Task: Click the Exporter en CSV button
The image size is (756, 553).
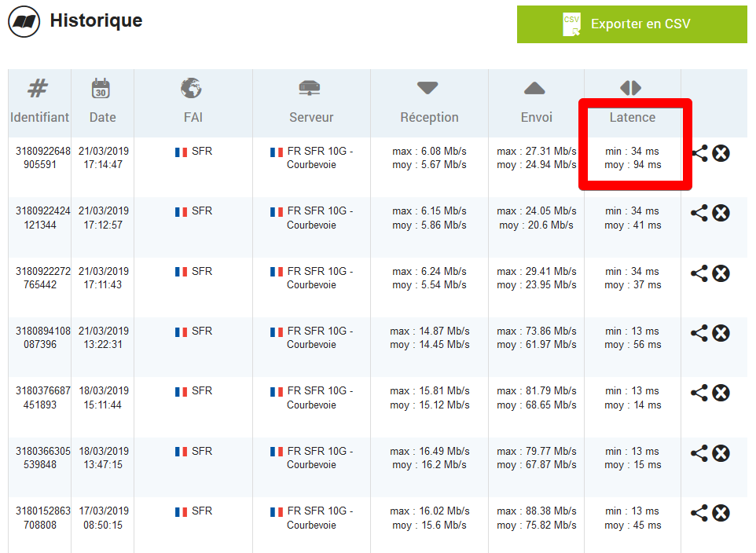Action: pyautogui.click(x=632, y=24)
